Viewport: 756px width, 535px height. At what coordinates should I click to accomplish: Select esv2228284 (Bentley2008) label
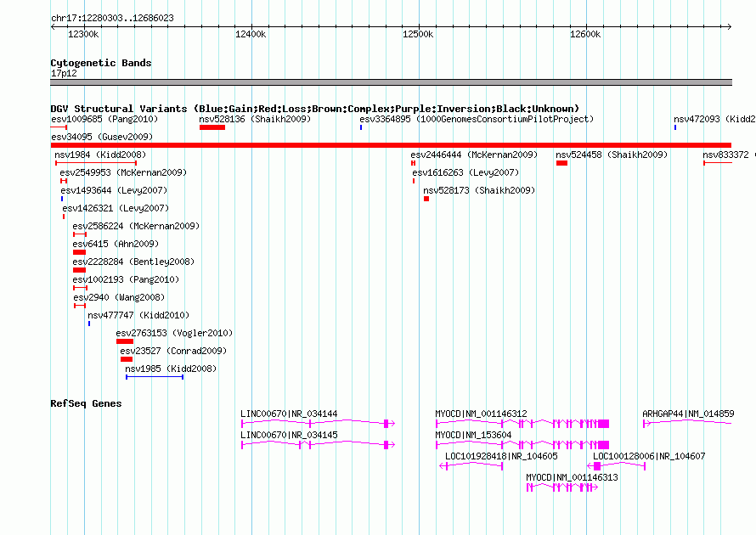click(x=133, y=262)
